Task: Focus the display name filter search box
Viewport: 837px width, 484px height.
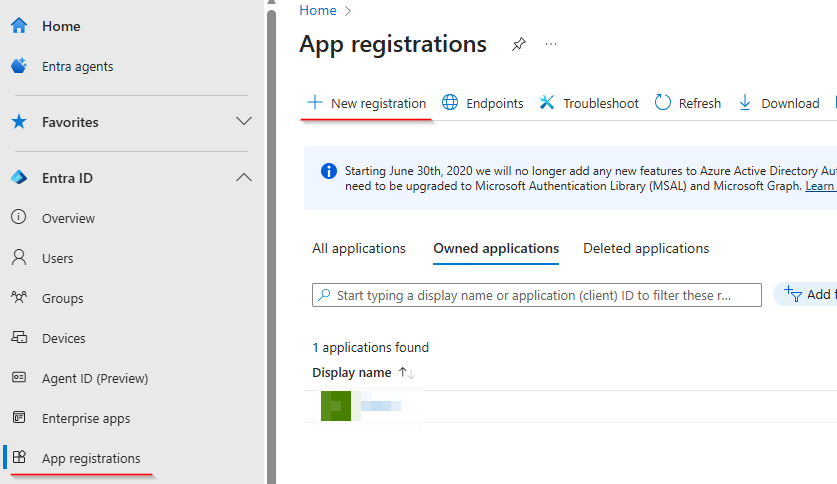Action: pos(536,295)
